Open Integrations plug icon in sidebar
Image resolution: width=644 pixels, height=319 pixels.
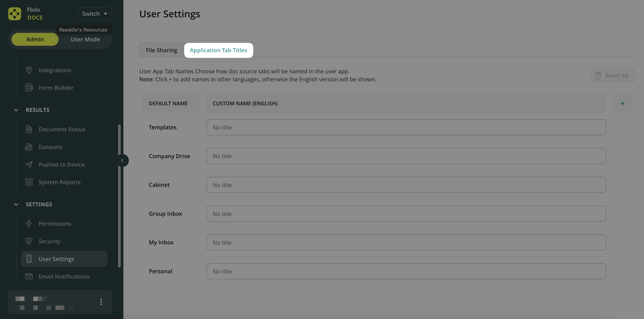[x=29, y=70]
